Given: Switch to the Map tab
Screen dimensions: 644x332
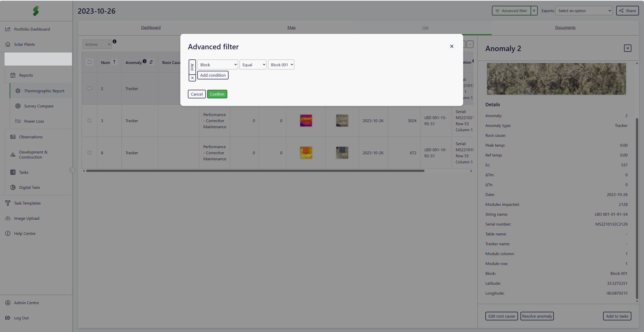Looking at the screenshot, I should tap(291, 27).
